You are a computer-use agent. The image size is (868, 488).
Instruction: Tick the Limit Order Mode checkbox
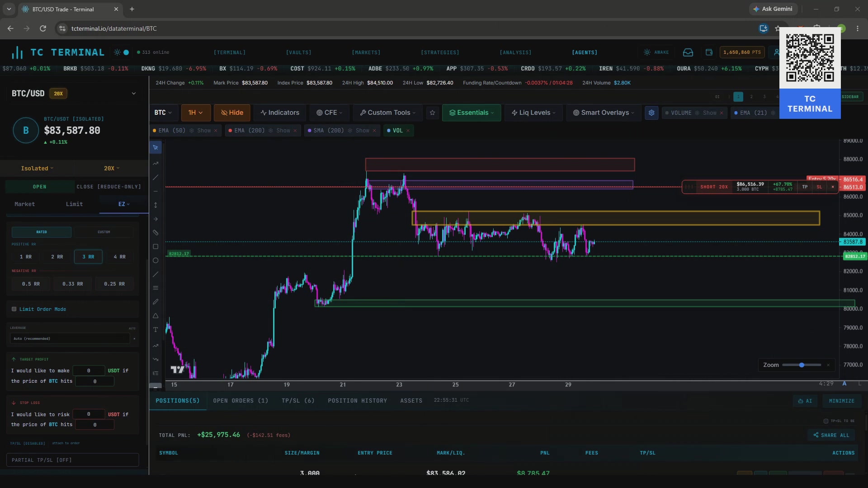[14, 310]
